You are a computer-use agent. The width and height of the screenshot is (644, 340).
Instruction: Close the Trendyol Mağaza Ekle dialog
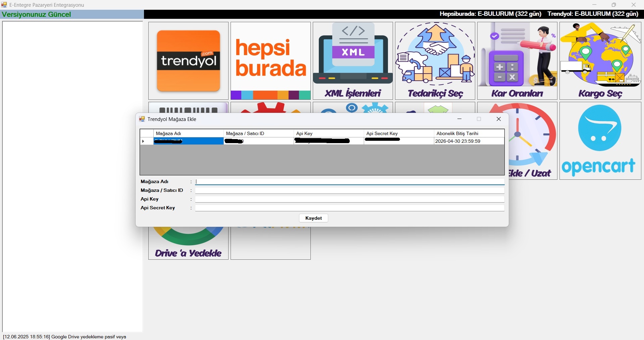click(x=499, y=119)
